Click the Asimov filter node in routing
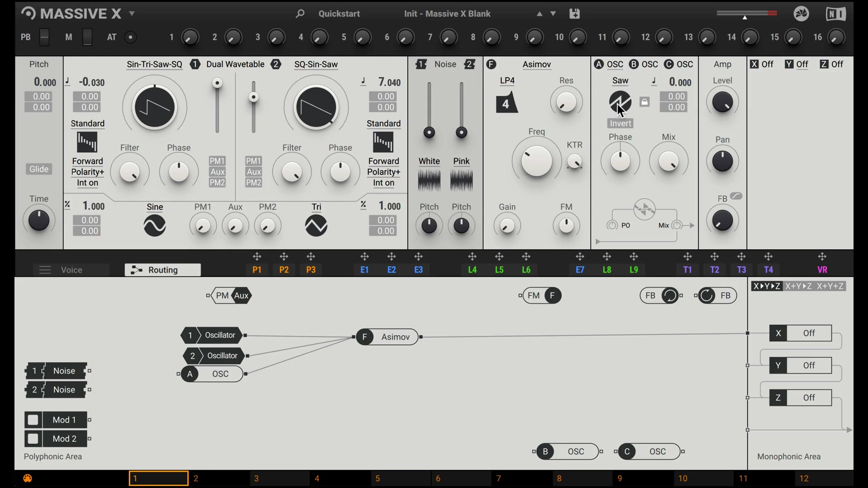 [x=387, y=337]
